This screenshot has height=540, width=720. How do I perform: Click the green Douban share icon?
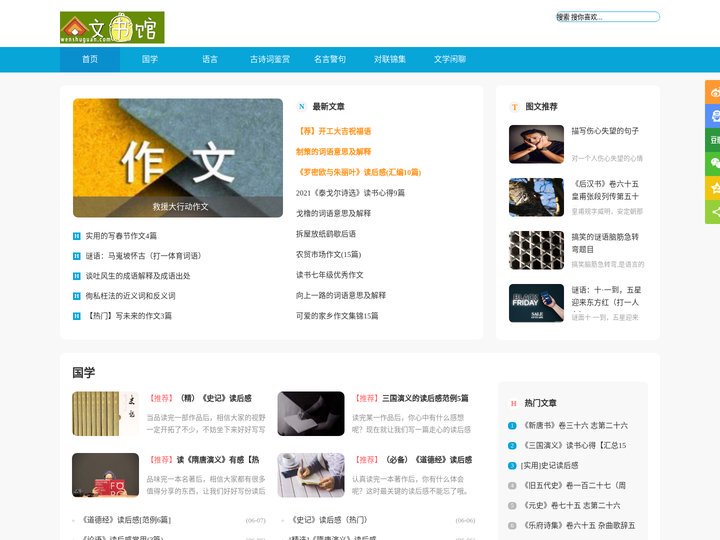point(713,140)
